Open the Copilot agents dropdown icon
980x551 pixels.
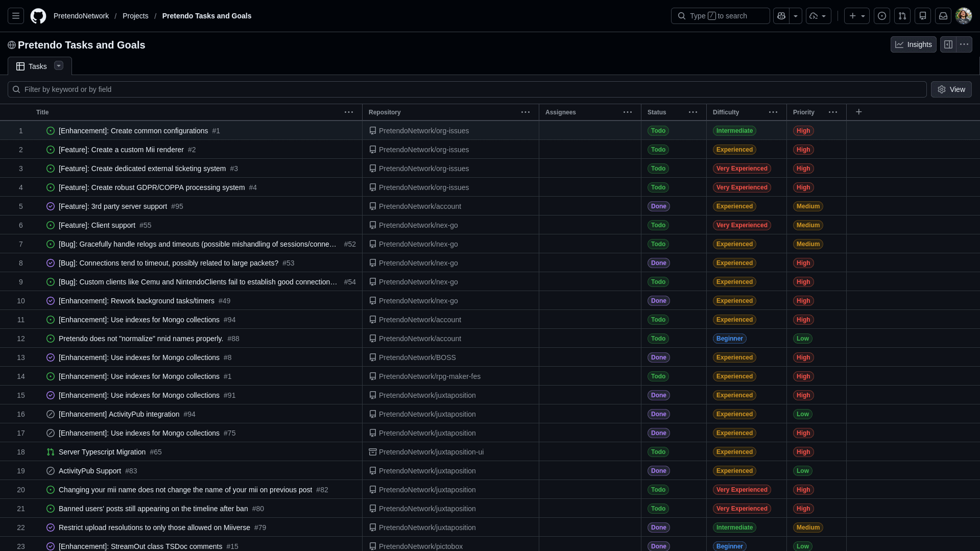pyautogui.click(x=819, y=16)
